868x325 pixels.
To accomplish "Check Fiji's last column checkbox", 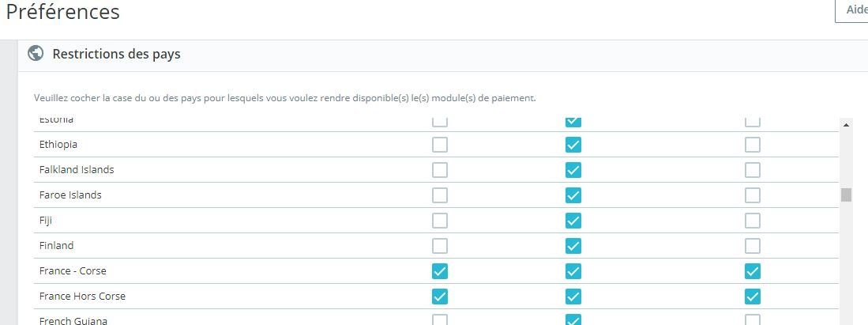I will click(753, 221).
